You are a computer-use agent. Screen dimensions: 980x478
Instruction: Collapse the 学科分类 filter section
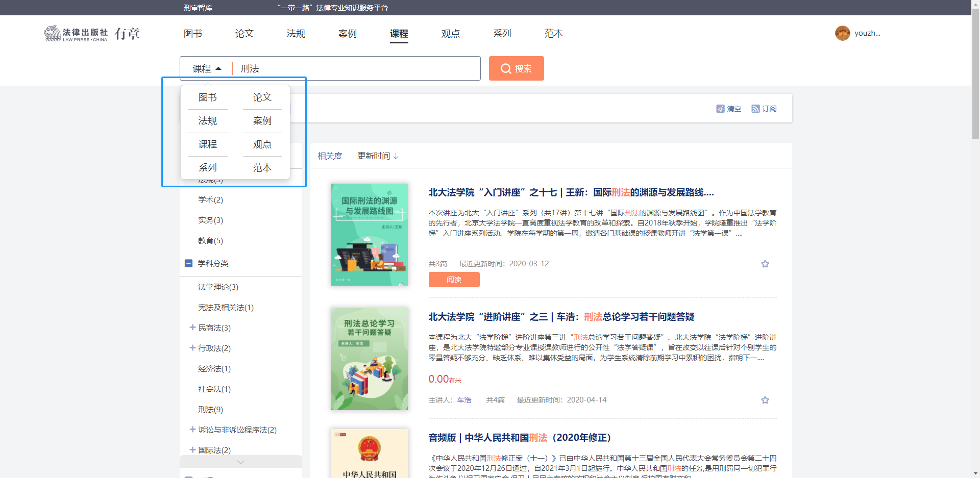(188, 263)
